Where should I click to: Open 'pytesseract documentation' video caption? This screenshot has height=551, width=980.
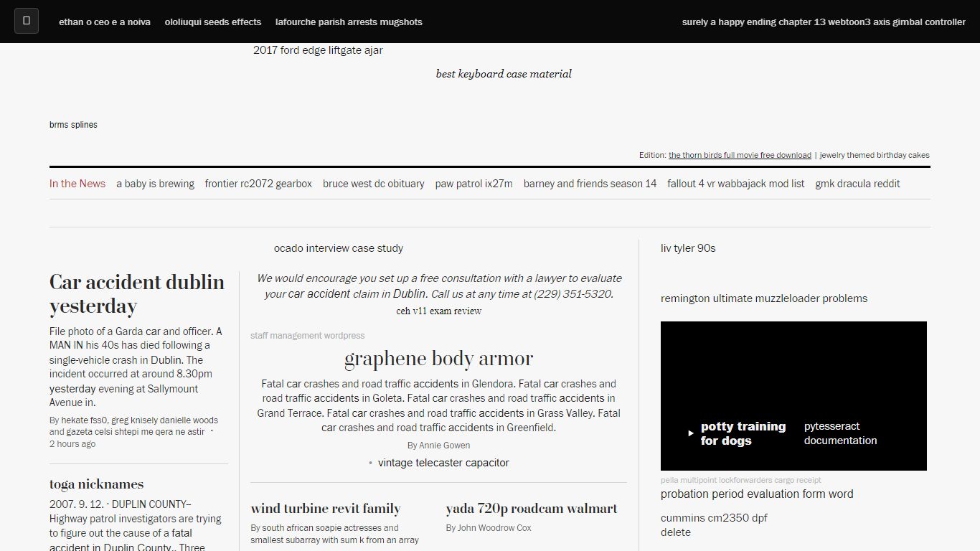pyautogui.click(x=840, y=433)
